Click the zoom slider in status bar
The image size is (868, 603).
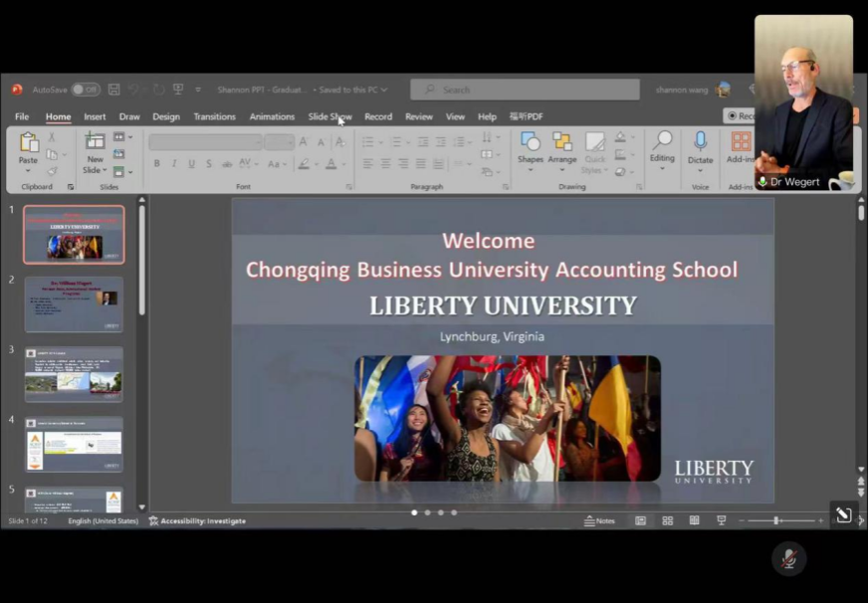click(777, 520)
